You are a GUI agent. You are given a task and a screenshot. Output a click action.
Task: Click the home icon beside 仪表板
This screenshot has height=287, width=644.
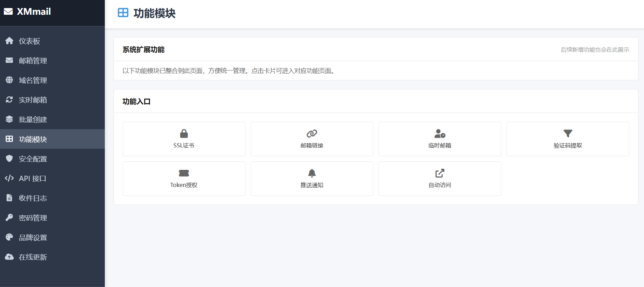coord(9,41)
